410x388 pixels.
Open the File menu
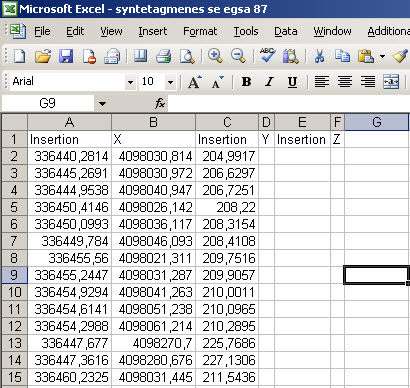pos(42,31)
